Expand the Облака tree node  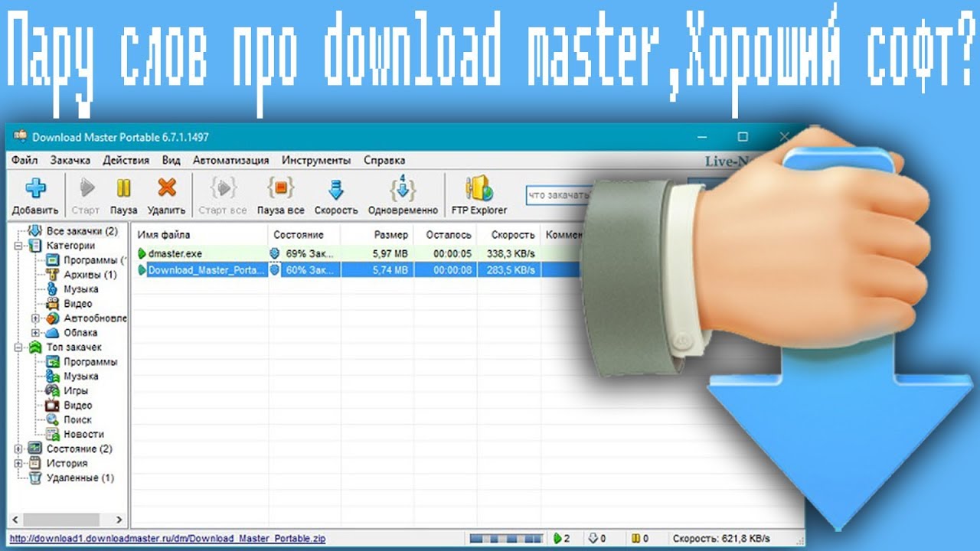35,333
